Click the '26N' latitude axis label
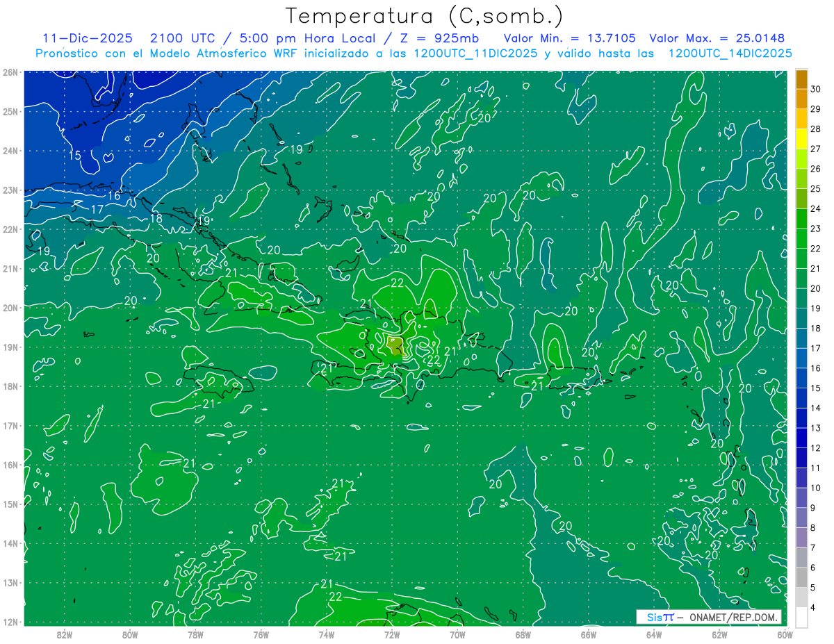834x644 pixels. click(x=10, y=72)
